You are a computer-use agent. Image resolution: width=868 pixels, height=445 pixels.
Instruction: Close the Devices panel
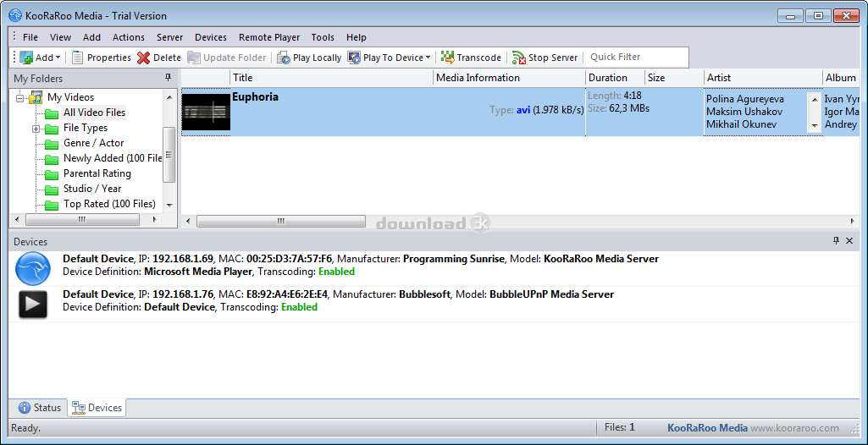pyautogui.click(x=849, y=241)
